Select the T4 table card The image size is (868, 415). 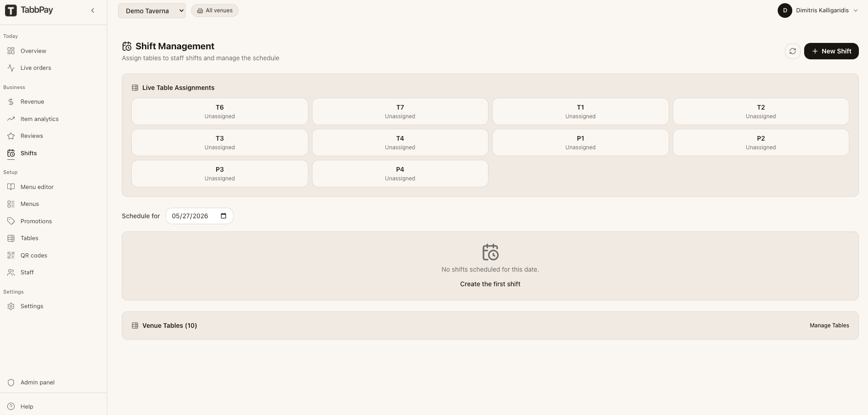400,142
